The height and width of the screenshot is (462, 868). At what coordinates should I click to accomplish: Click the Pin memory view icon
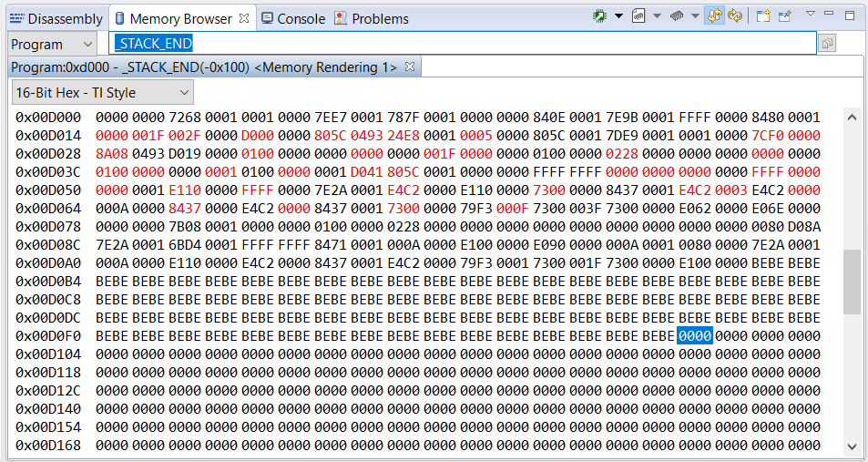785,16
